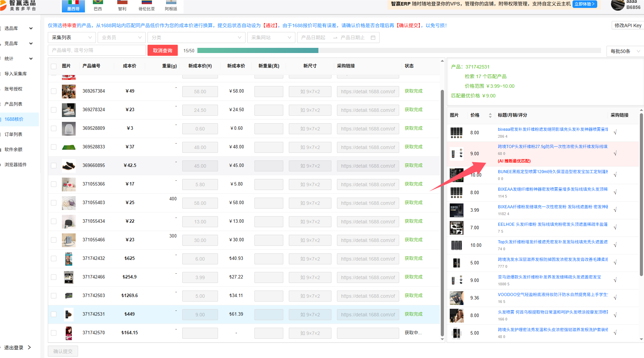This screenshot has height=358, width=644.
Task: Go to 订单列表 sidebar item
Action: (13, 134)
